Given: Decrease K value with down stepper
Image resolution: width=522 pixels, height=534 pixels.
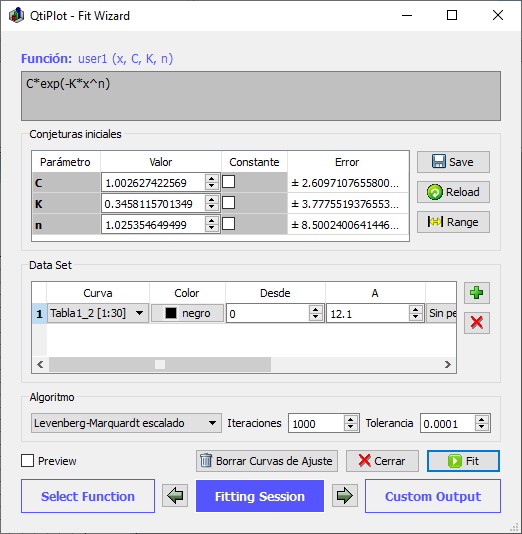Looking at the screenshot, I should pyautogui.click(x=212, y=207).
